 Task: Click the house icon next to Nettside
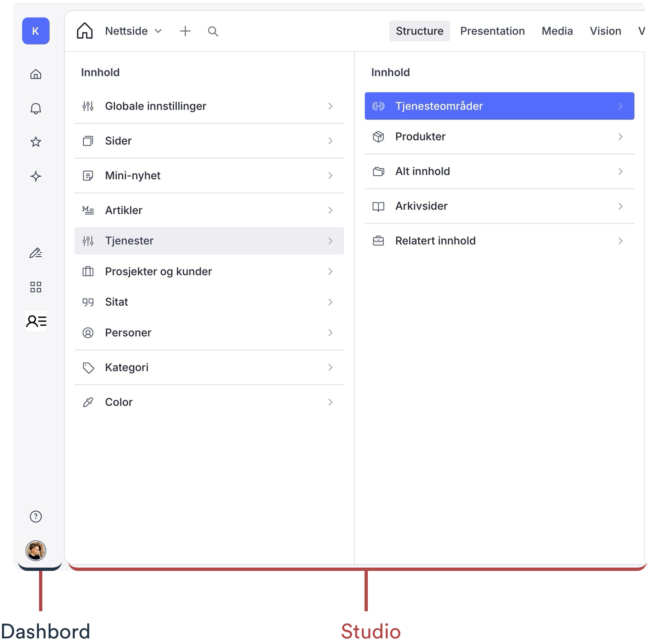[x=85, y=31]
